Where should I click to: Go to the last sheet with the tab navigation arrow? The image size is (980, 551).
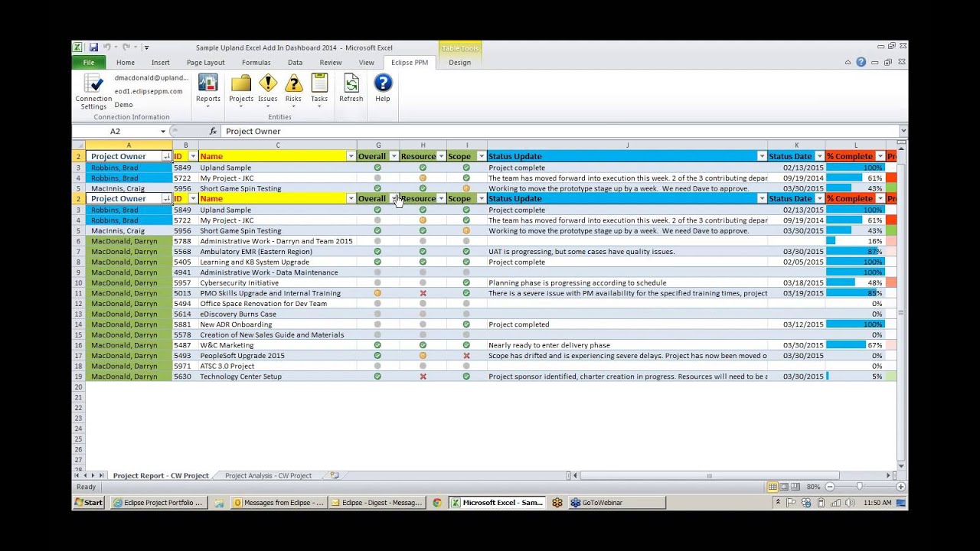tap(103, 475)
